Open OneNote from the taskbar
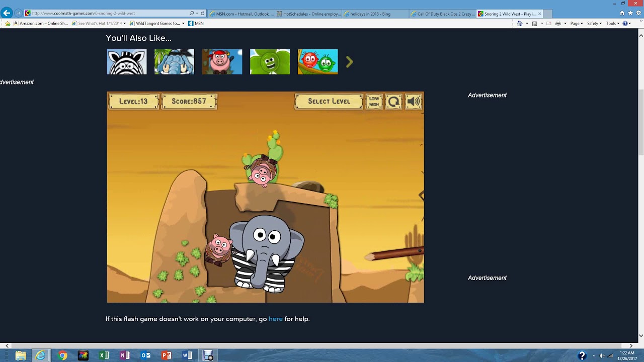Screen dimensions: 644x362 125,355
